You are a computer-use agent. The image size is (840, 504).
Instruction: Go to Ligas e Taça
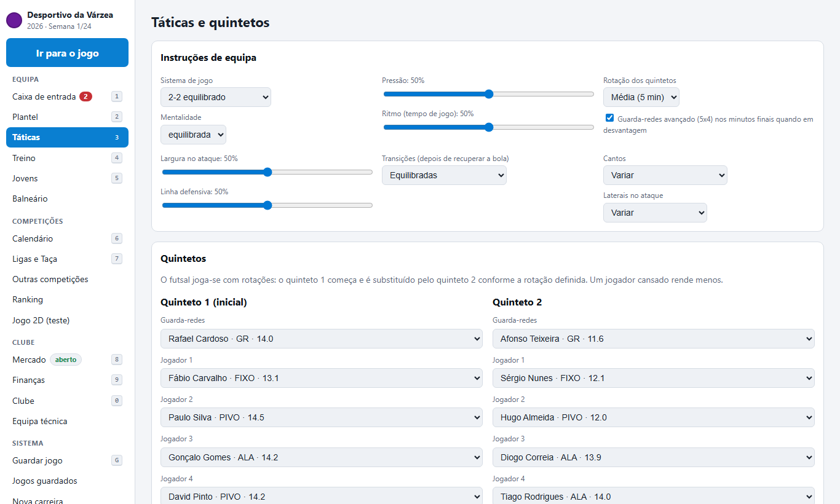pyautogui.click(x=67, y=259)
